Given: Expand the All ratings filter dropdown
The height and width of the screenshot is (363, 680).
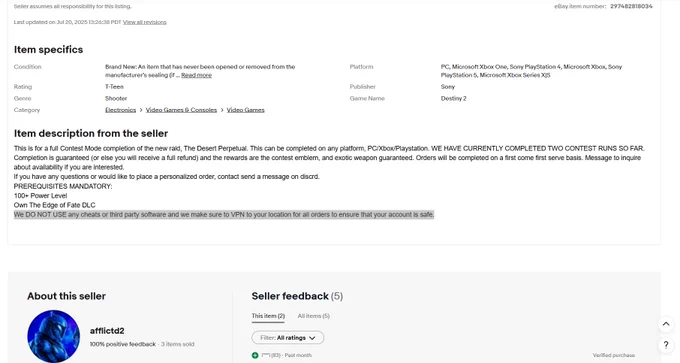Looking at the screenshot, I should [288, 337].
